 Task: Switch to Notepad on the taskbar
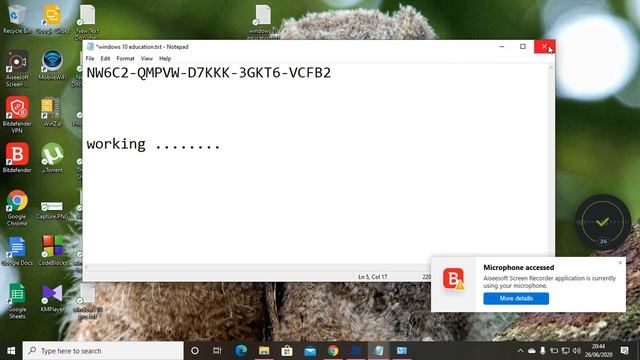click(x=378, y=351)
